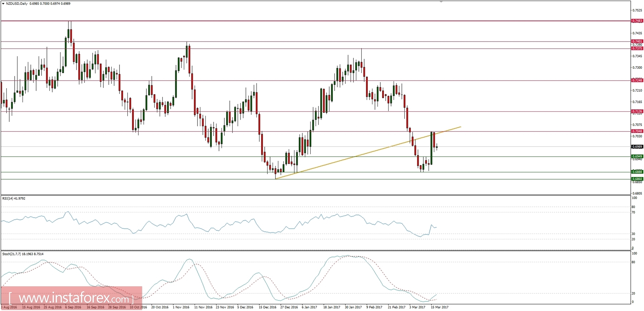Click the 25 Aug 2016 date label
Image resolution: width=644 pixels, height=311 pixels.
[53, 307]
